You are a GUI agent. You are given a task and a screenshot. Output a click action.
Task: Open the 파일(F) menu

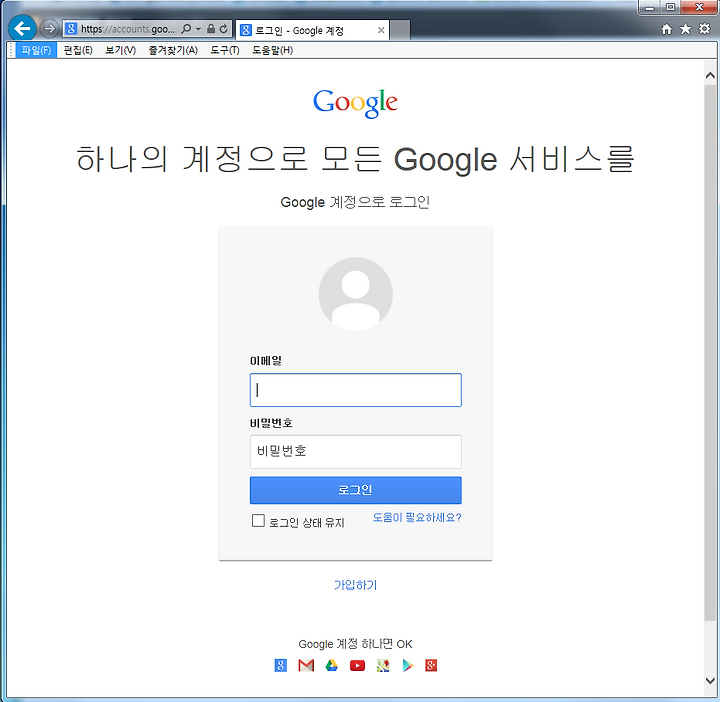click(36, 50)
